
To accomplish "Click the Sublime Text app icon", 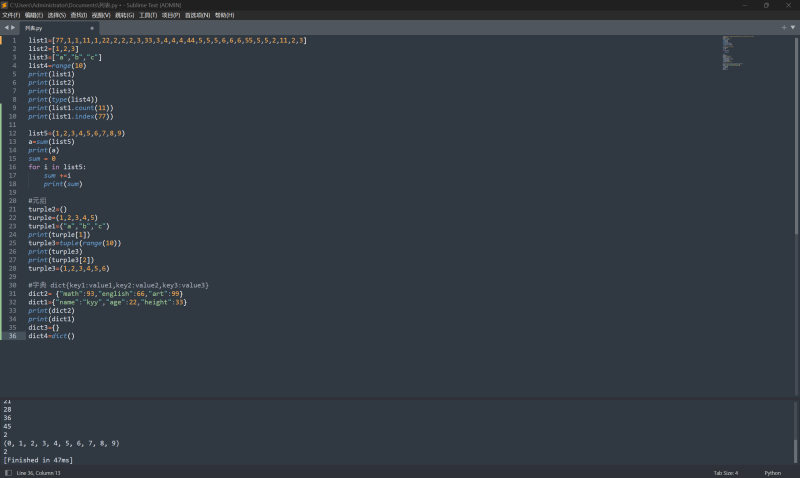I will (5, 5).
